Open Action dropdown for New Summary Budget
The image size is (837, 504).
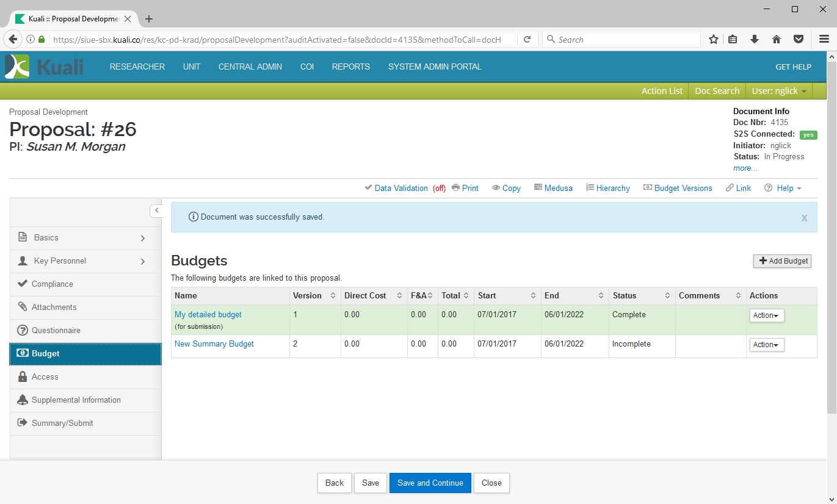click(x=766, y=345)
